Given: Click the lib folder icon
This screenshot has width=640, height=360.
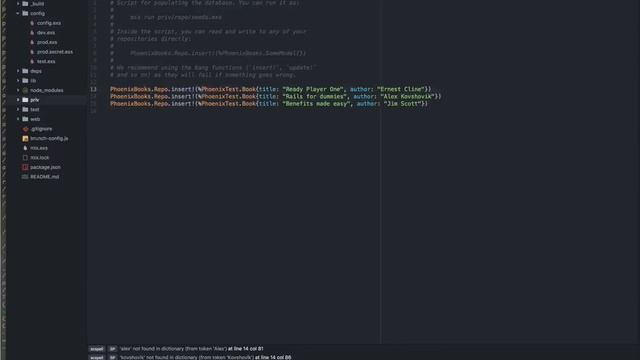Looking at the screenshot, I should (25, 81).
